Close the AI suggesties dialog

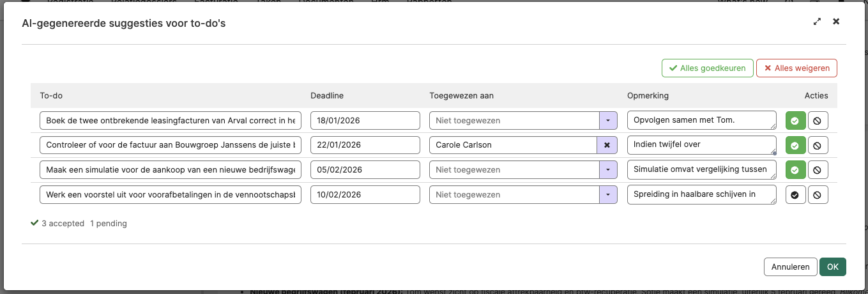point(836,22)
